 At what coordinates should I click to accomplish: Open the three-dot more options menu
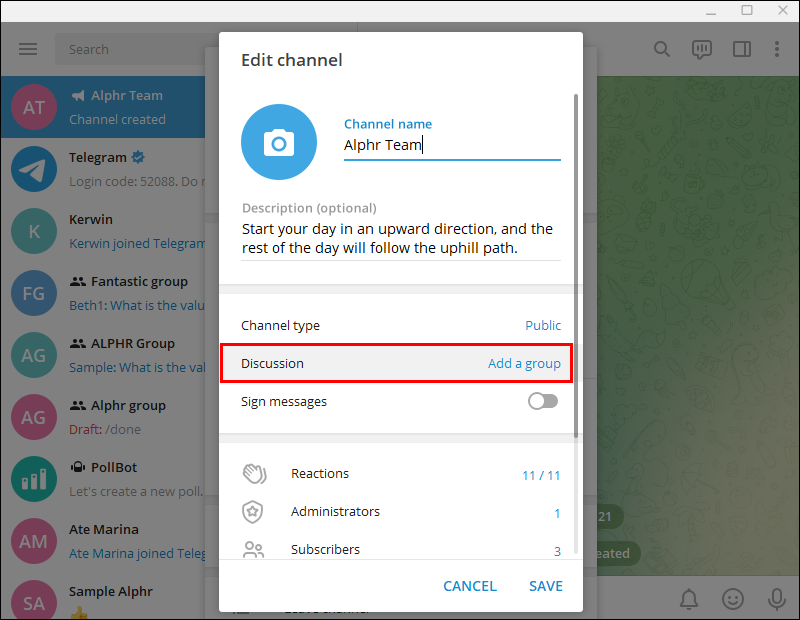click(x=777, y=49)
